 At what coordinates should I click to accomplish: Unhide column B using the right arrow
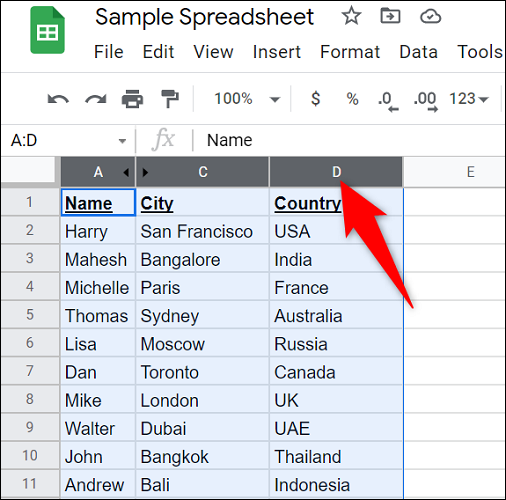145,172
